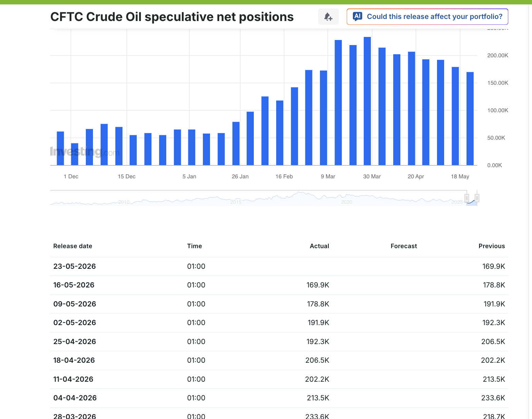Click the Investing.com watermark on chart
The image size is (532, 419).
(x=84, y=152)
